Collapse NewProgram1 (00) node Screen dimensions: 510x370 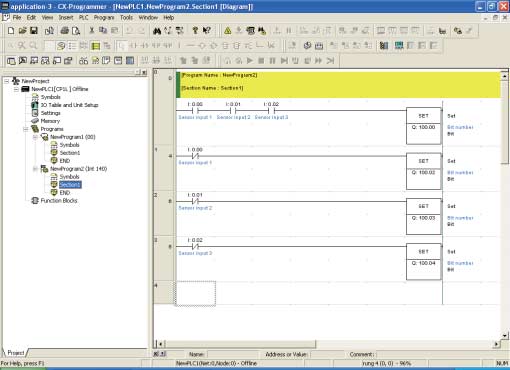point(35,137)
